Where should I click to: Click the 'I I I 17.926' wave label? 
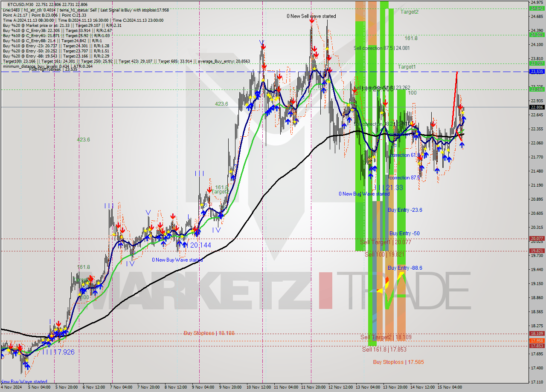(58, 352)
